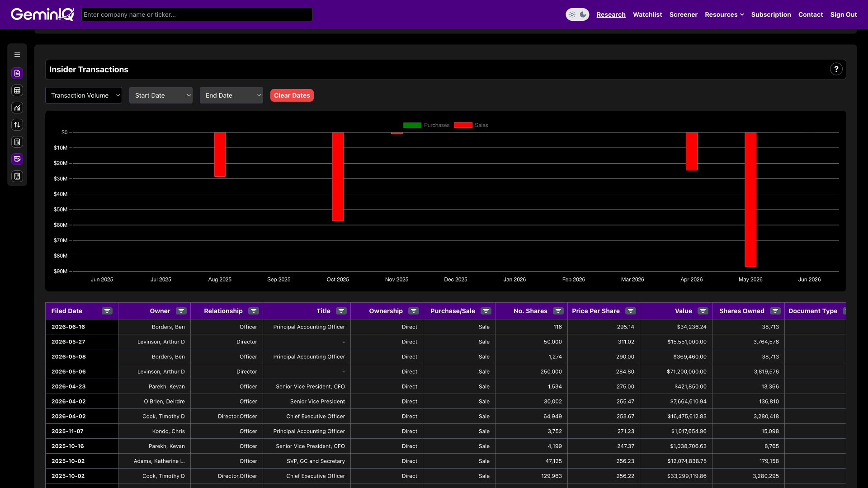Click the 311.02 price per share cell
The width and height of the screenshot is (868, 488).
click(x=604, y=342)
